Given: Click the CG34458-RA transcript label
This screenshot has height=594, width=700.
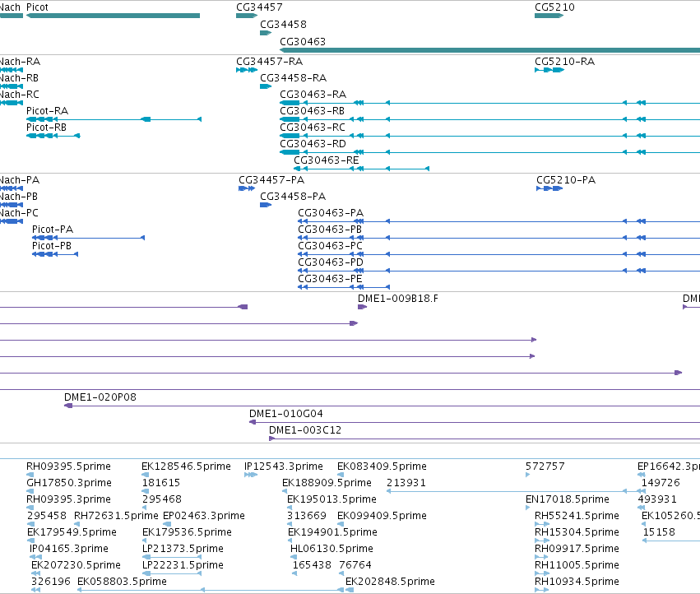Looking at the screenshot, I should (x=294, y=78).
